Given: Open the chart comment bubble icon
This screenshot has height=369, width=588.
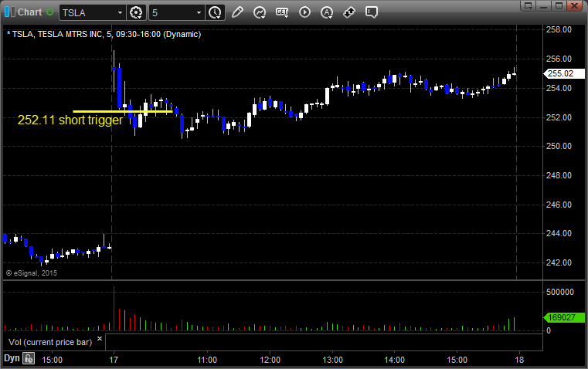Looking at the screenshot, I should 371,12.
